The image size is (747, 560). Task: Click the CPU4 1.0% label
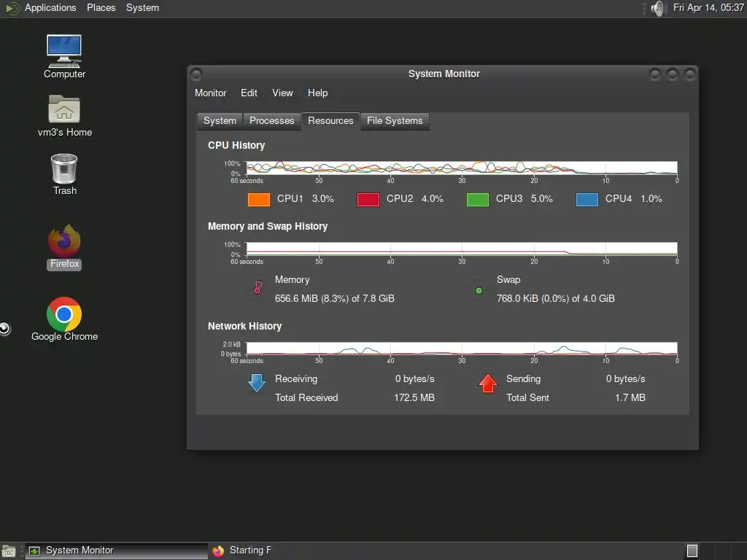point(634,199)
